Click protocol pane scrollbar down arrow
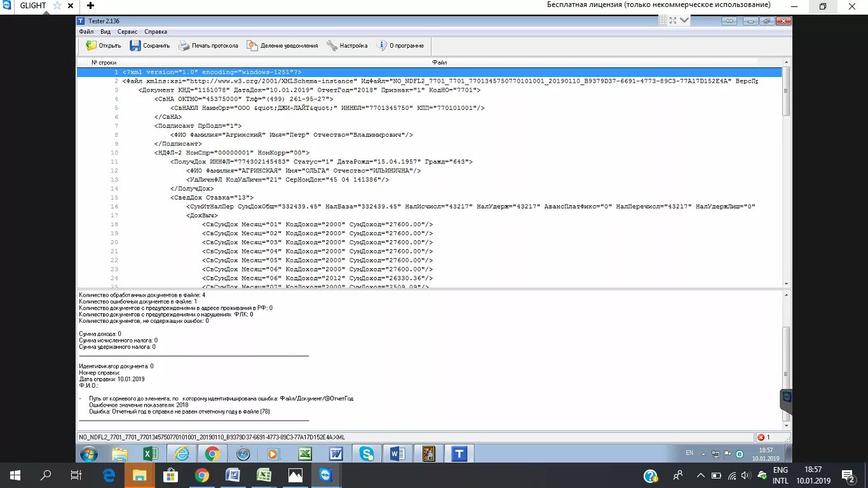The image size is (868, 488). coord(786,425)
